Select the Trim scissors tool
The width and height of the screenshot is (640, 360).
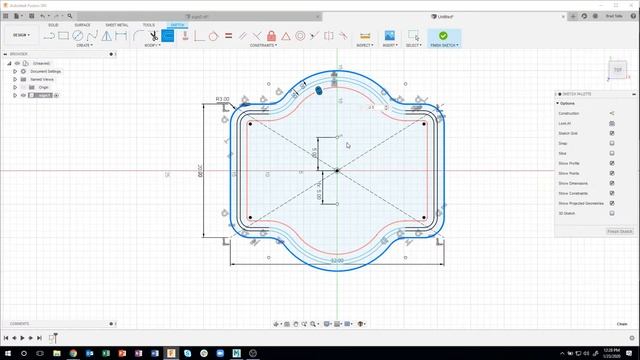(x=153, y=36)
